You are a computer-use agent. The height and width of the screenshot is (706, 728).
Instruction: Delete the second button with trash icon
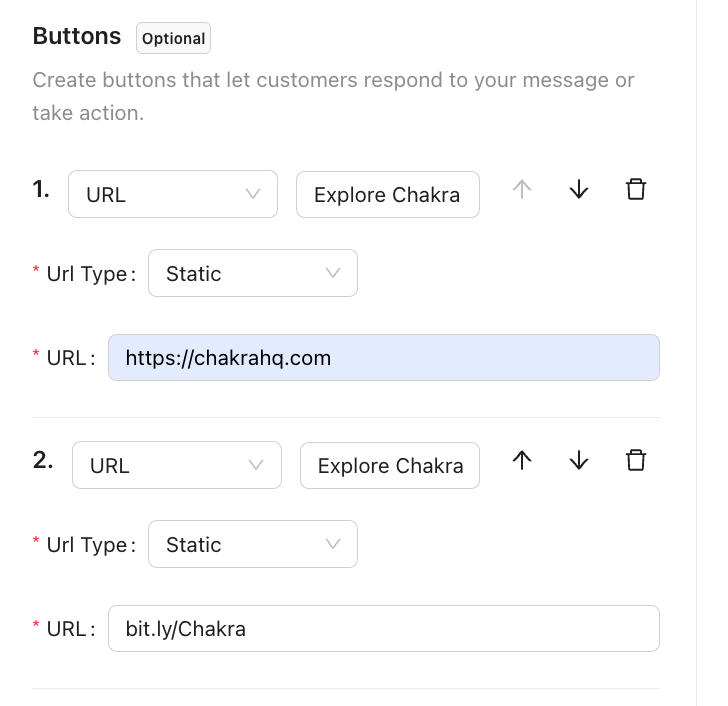(636, 460)
